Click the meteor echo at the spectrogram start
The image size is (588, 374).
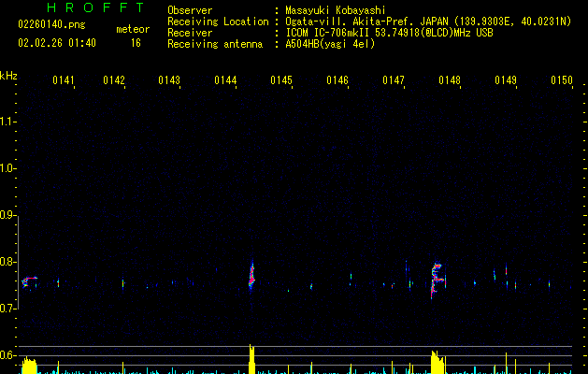tap(29, 281)
